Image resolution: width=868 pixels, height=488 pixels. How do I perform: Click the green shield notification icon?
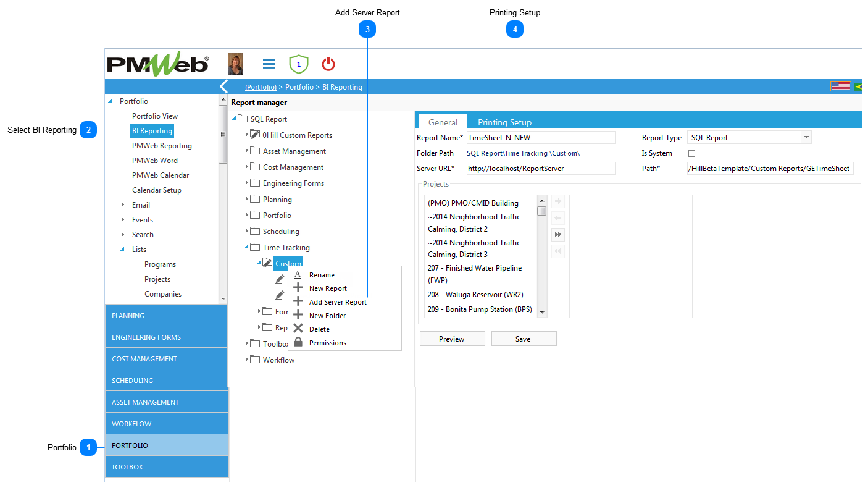[x=299, y=64]
